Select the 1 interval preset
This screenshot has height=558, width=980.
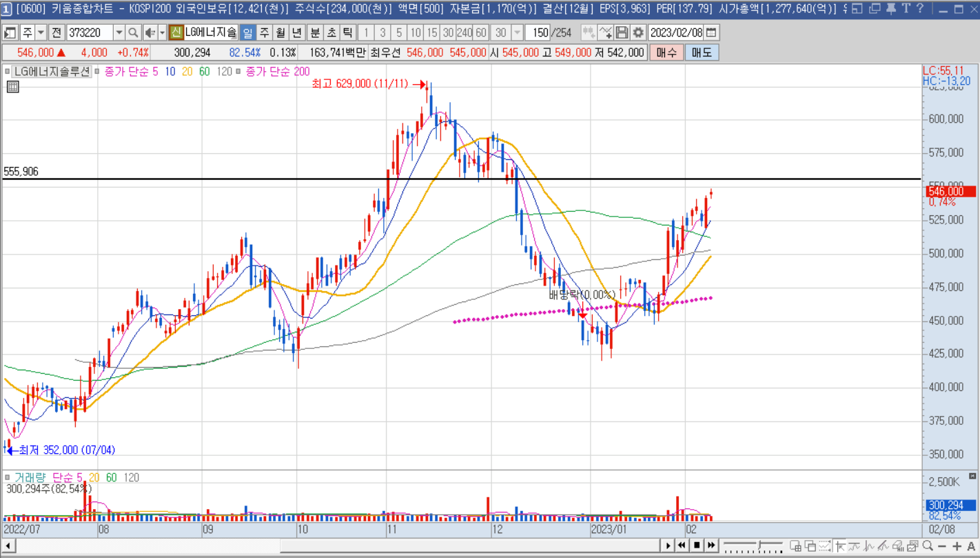(366, 32)
